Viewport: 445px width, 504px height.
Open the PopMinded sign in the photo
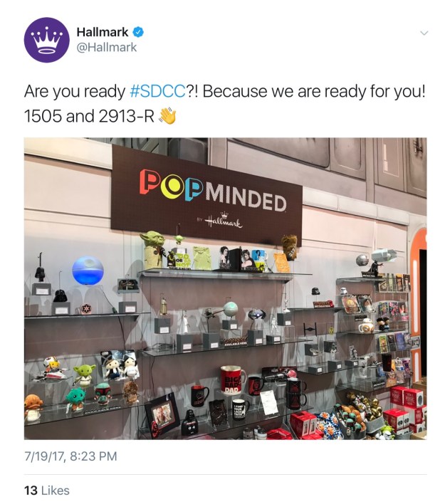pyautogui.click(x=206, y=194)
